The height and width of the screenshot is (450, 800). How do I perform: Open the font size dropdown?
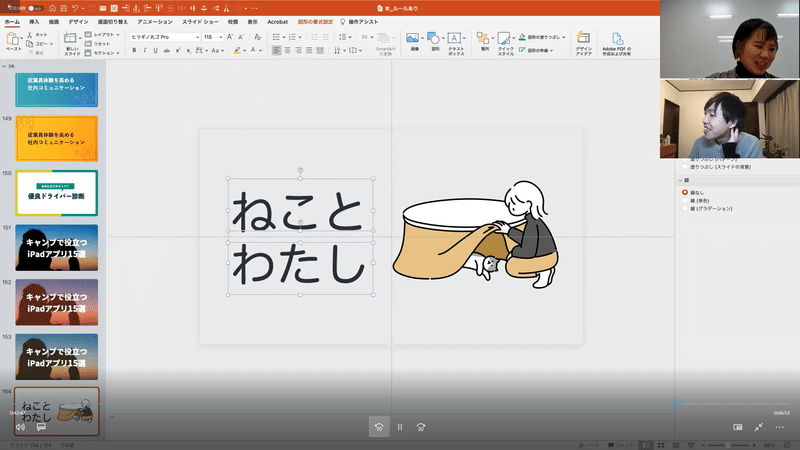click(x=220, y=37)
